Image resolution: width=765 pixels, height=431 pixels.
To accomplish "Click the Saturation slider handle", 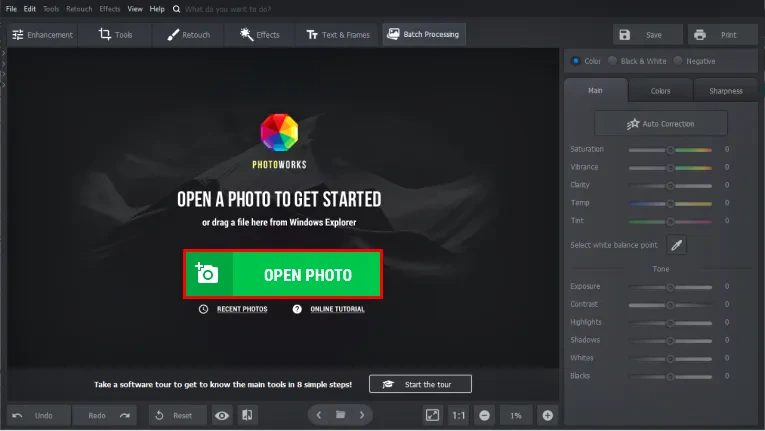I will point(670,150).
